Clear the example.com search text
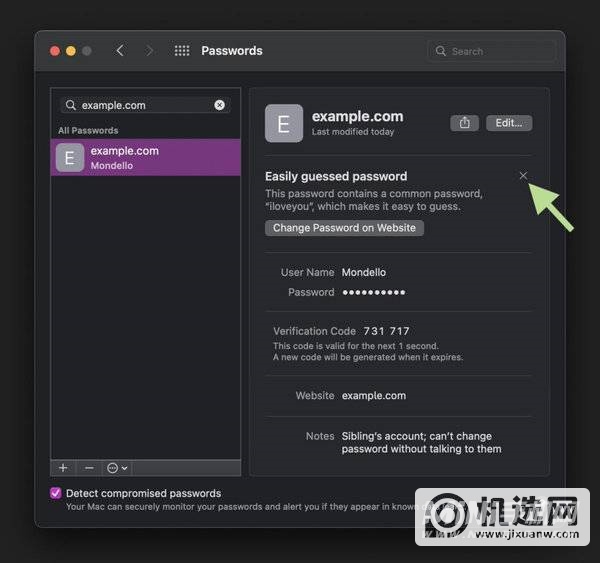Image resolution: width=600 pixels, height=563 pixels. click(x=220, y=105)
